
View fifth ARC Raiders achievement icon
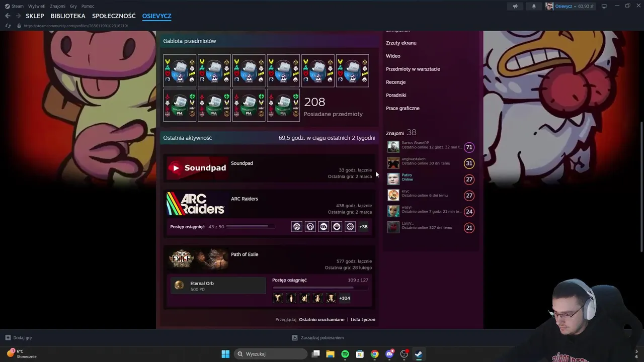point(350,227)
